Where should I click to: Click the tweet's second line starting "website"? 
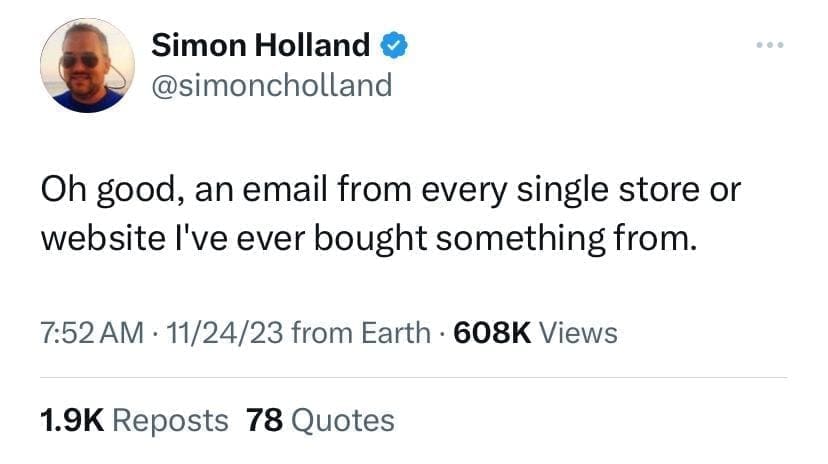pyautogui.click(x=366, y=240)
